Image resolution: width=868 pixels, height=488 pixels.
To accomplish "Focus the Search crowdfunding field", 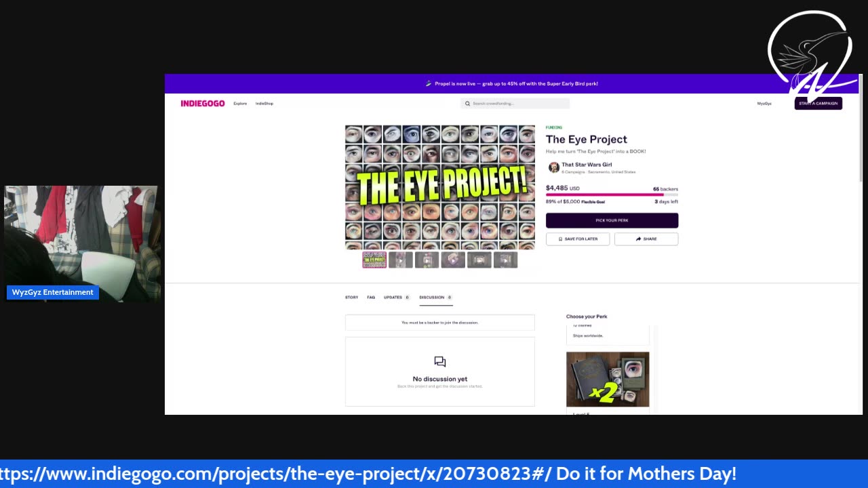I will coord(515,104).
